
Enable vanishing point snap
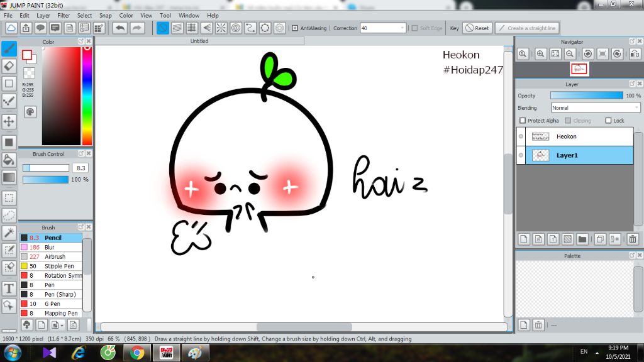pyautogui.click(x=206, y=28)
